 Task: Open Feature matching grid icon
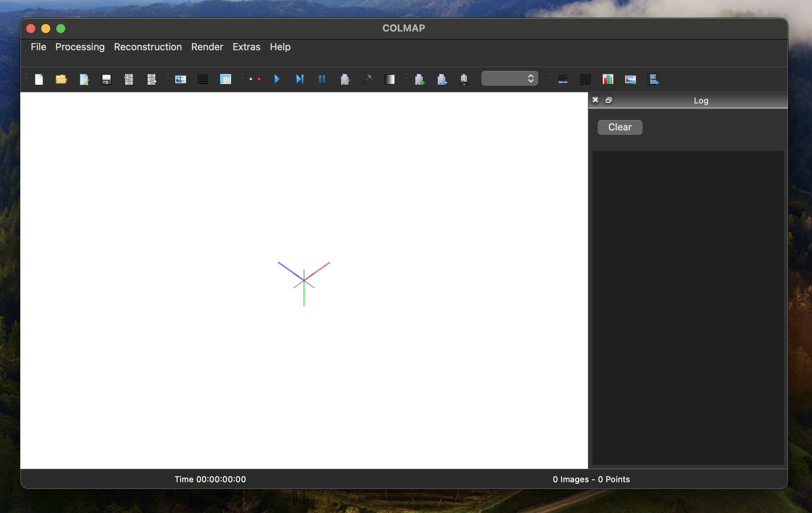pos(203,79)
